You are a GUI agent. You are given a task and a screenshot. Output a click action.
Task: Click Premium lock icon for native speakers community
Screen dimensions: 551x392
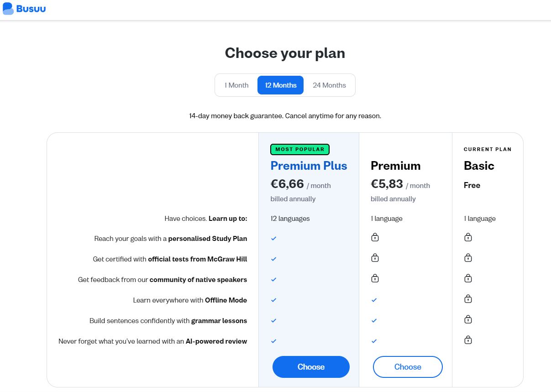tap(375, 278)
